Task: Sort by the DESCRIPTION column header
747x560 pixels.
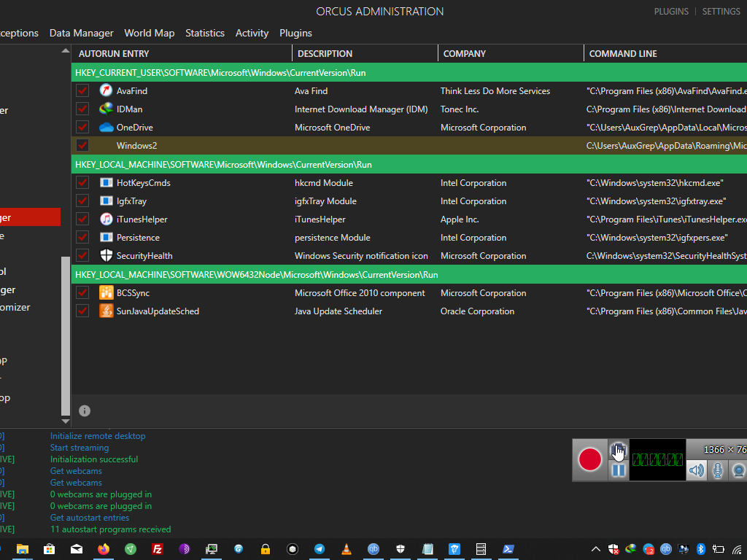Action: click(365, 54)
